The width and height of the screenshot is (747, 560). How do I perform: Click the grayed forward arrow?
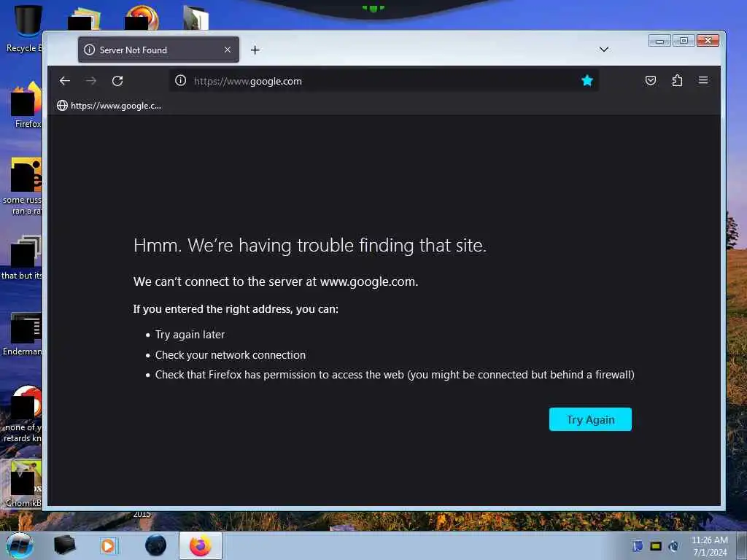pyautogui.click(x=91, y=81)
